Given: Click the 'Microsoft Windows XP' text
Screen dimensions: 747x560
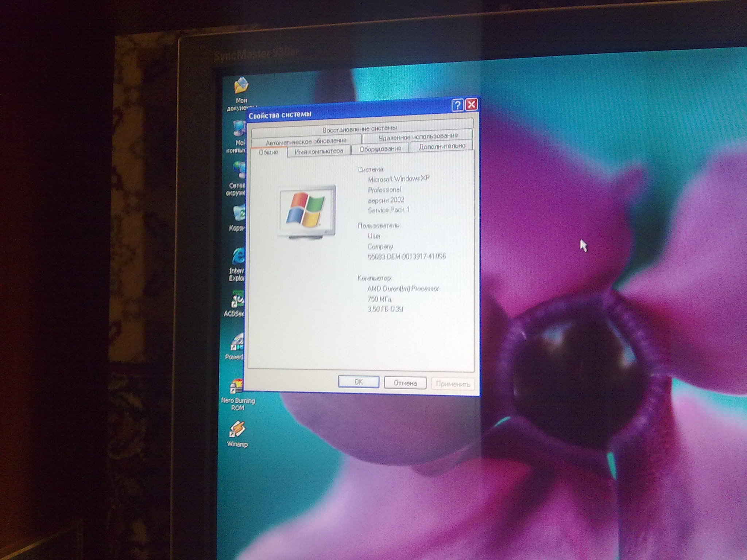Looking at the screenshot, I should coord(399,179).
